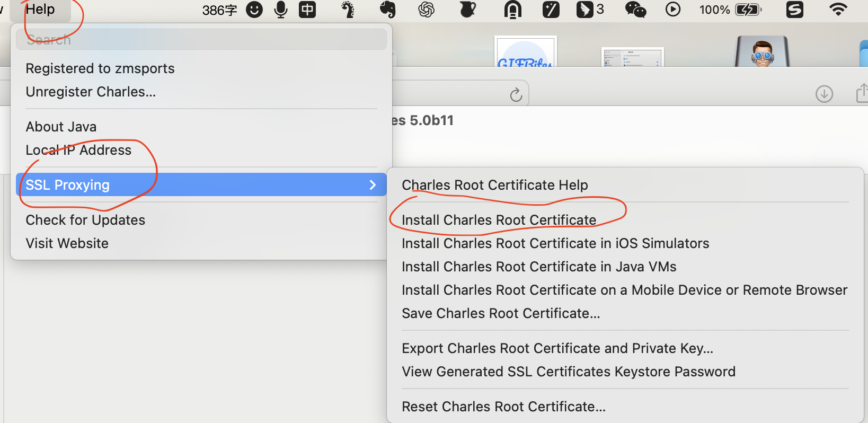The height and width of the screenshot is (423, 868).
Task: Install Charles Root Certificate in iOS Simulators
Action: [555, 243]
